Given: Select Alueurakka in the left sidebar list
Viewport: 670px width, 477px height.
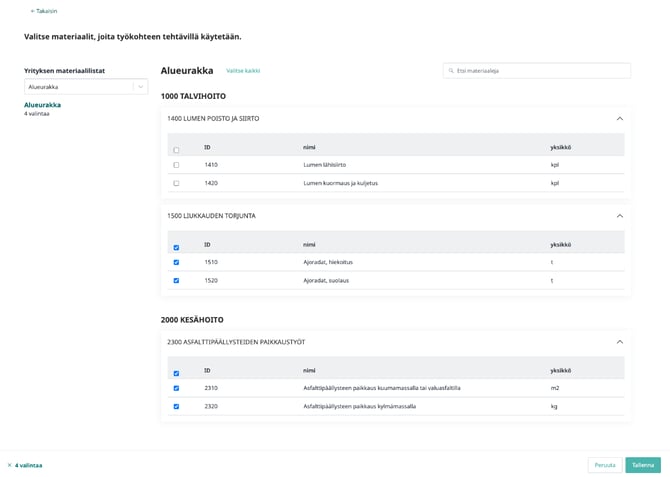Looking at the screenshot, I should tap(42, 105).
